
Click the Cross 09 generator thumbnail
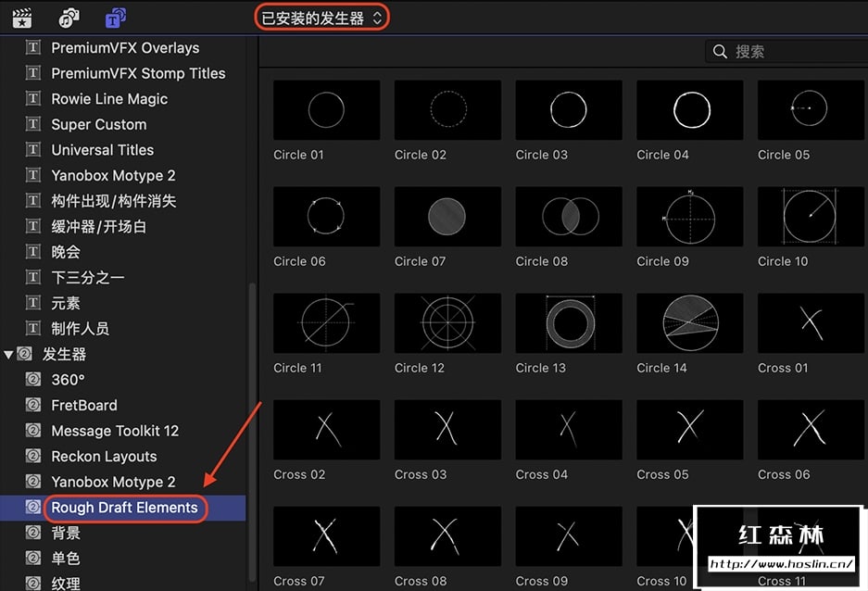tap(569, 536)
